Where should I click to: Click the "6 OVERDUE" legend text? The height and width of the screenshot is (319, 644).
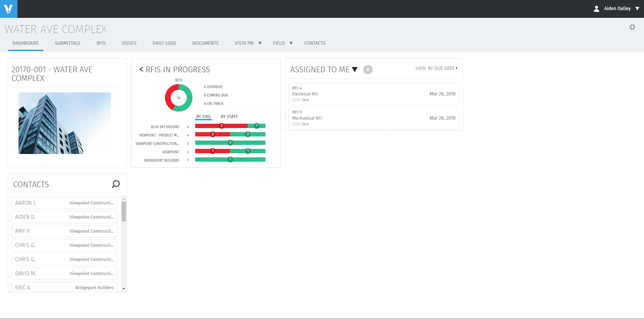tap(213, 87)
